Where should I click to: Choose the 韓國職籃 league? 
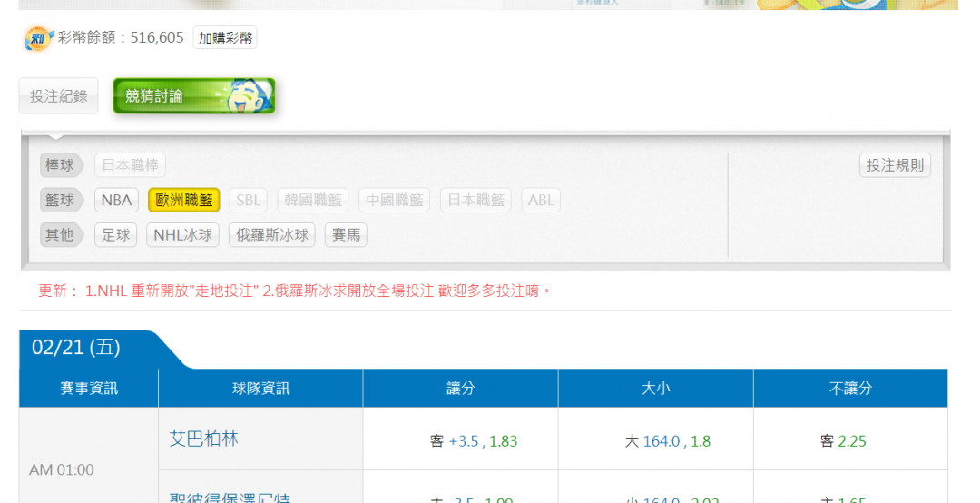(314, 201)
